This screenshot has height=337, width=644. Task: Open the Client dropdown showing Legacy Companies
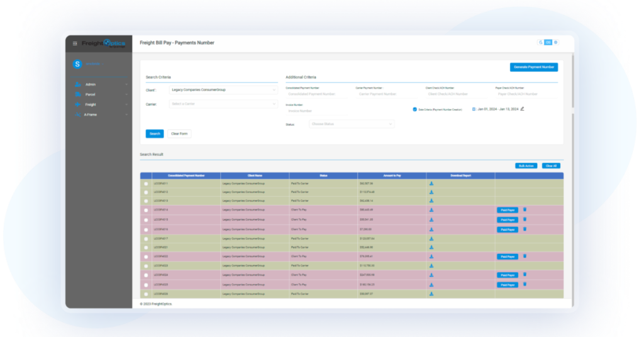[223, 90]
